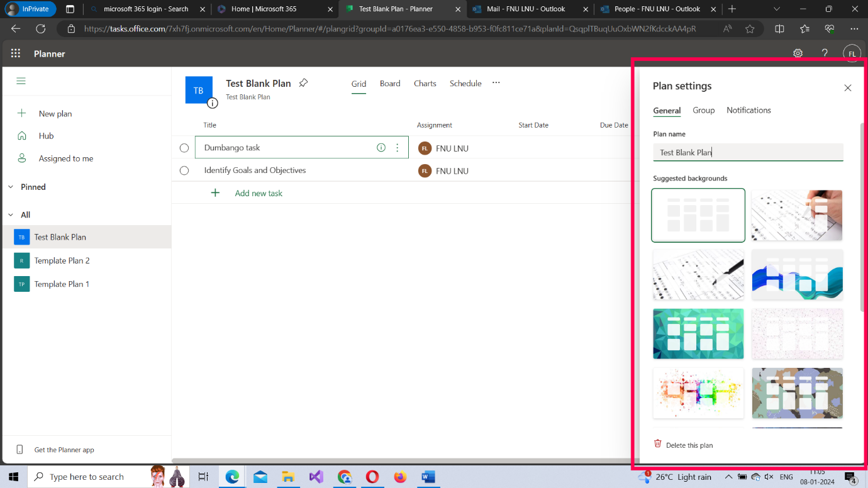Add this page to favorites star
Screen dimensions: 868x488
750,29
